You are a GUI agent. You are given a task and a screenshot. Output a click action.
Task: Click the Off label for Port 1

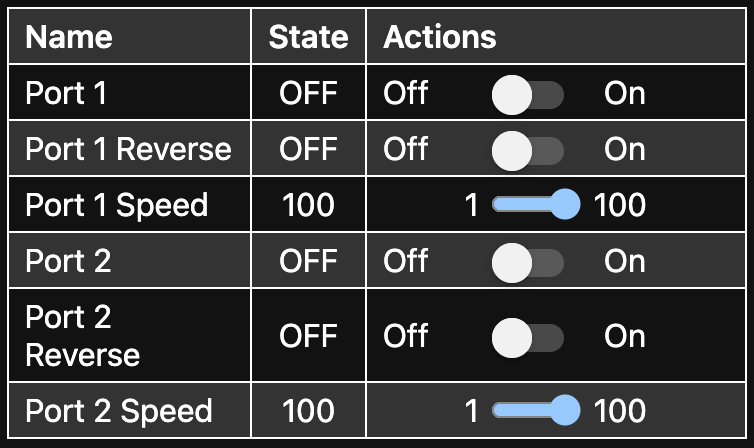point(406,94)
